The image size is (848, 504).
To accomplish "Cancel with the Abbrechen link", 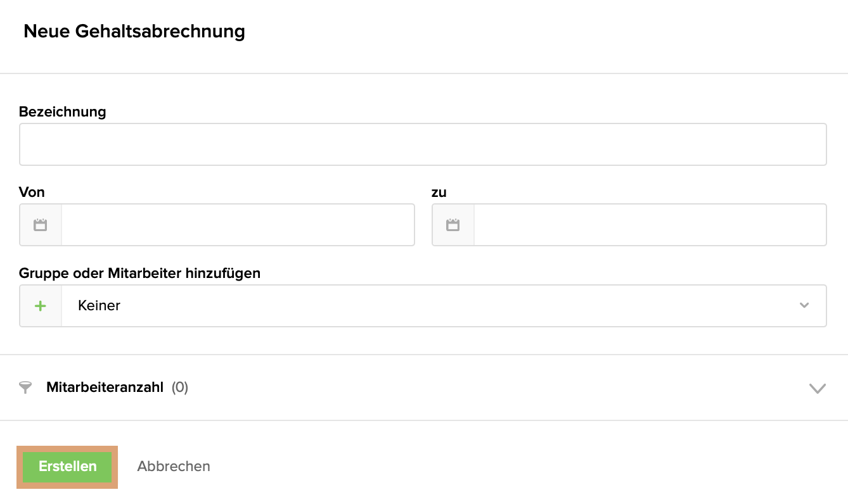I will 174,467.
